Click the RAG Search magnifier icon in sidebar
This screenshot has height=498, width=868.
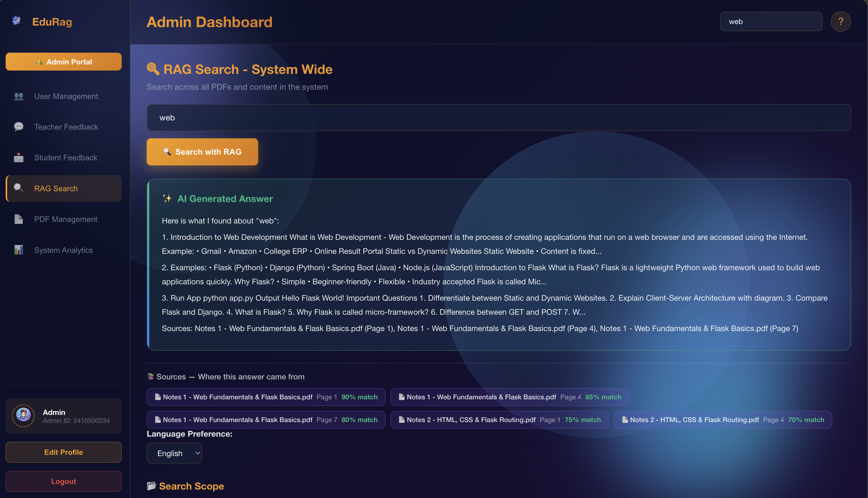click(x=18, y=188)
